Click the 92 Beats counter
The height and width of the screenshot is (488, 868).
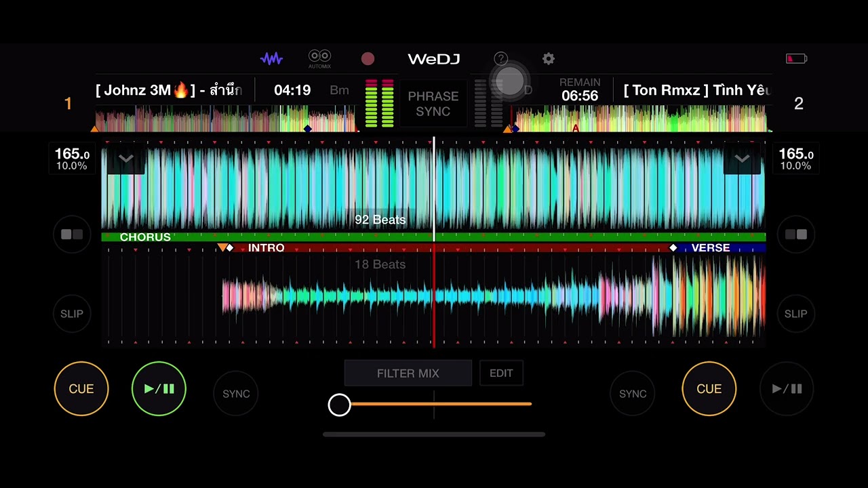point(380,220)
